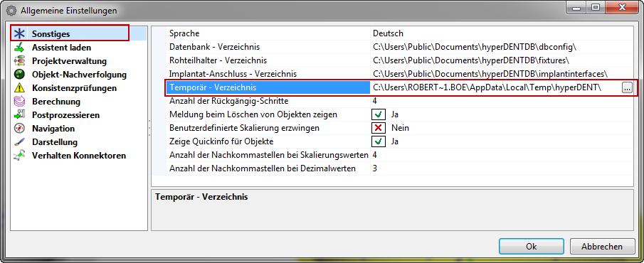Open the Navigation compass icon

(x=19, y=129)
